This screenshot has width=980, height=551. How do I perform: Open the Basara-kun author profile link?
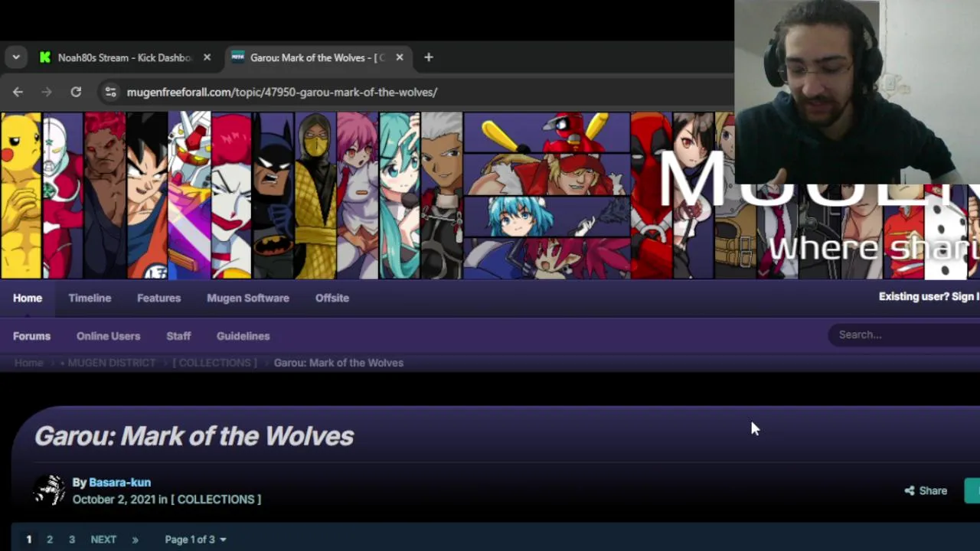(119, 482)
